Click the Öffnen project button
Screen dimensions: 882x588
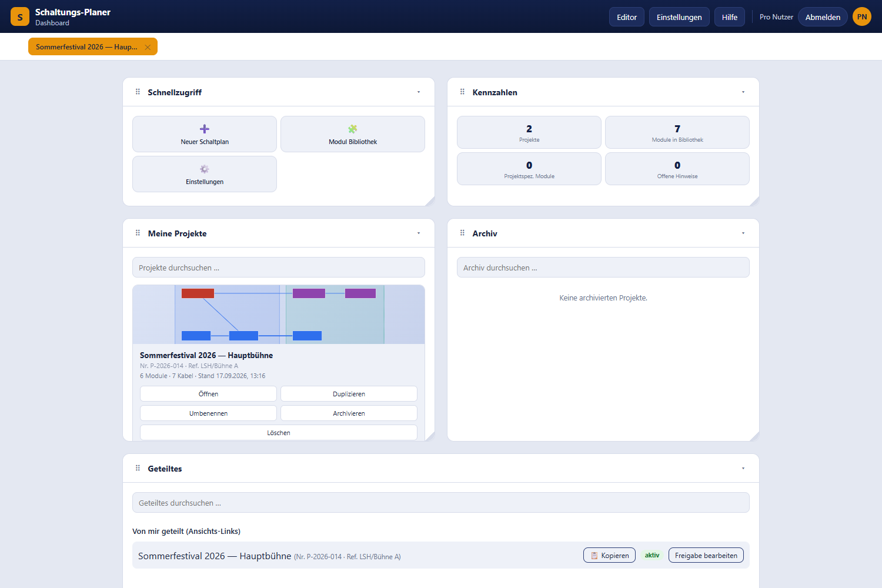click(208, 394)
